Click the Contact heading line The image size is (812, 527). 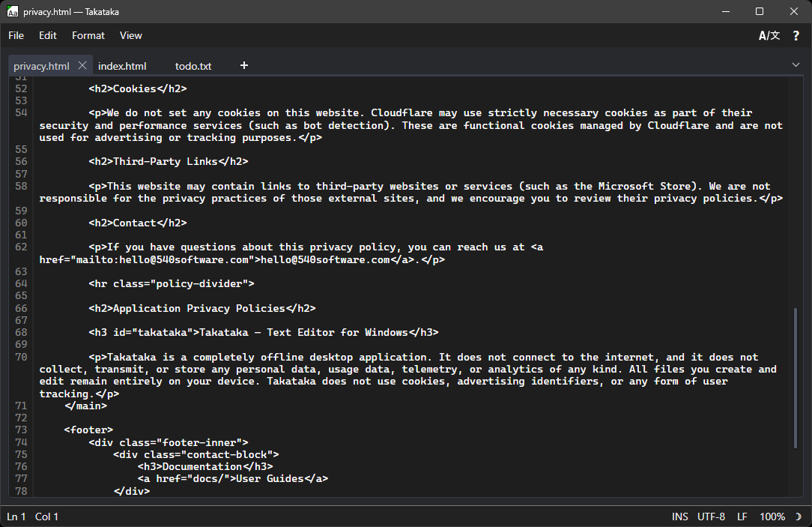click(x=138, y=223)
